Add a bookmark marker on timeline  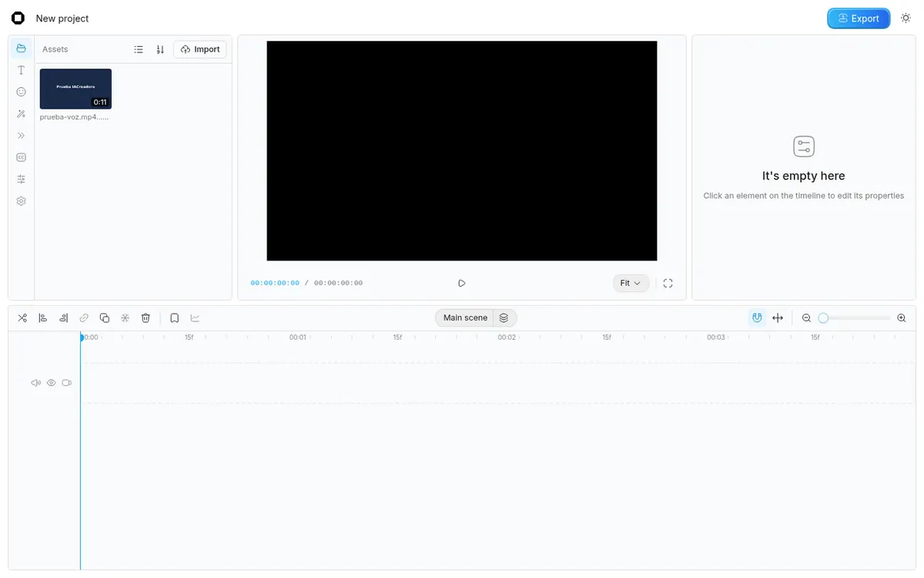click(x=175, y=318)
